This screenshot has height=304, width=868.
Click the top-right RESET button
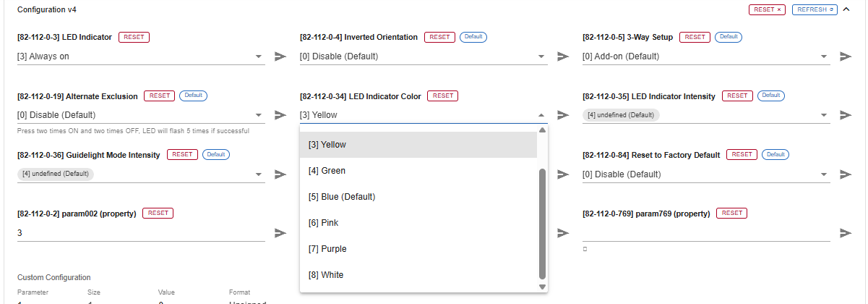(767, 10)
